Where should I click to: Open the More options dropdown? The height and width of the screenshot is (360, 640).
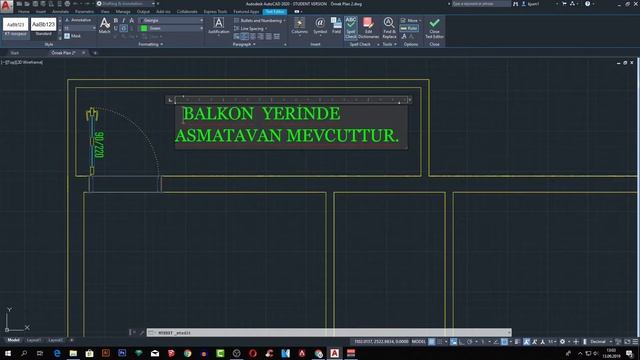tap(411, 20)
